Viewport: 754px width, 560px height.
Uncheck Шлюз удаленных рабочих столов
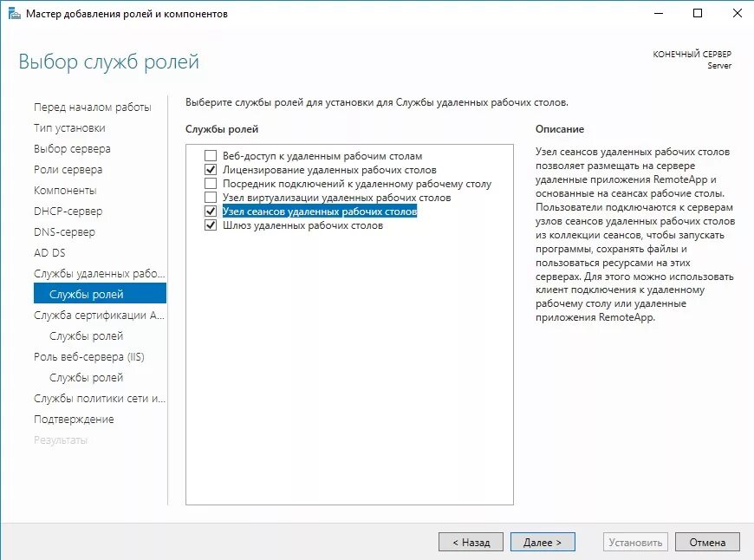coord(211,225)
